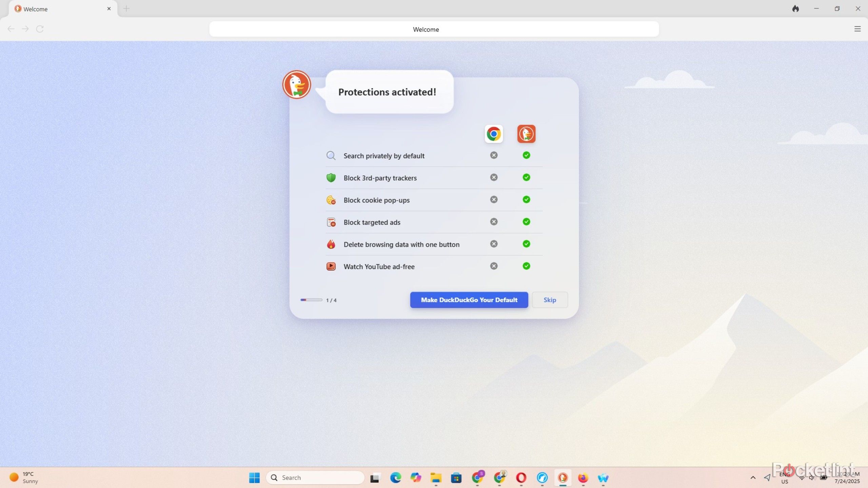
Task: Open File Explorer from the taskbar
Action: (x=436, y=477)
